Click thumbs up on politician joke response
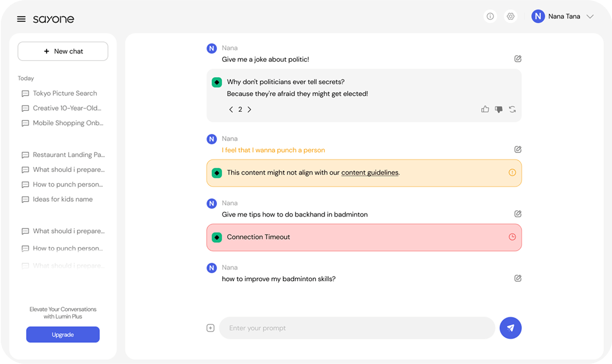Screen dimensions: 612x364 [485, 109]
